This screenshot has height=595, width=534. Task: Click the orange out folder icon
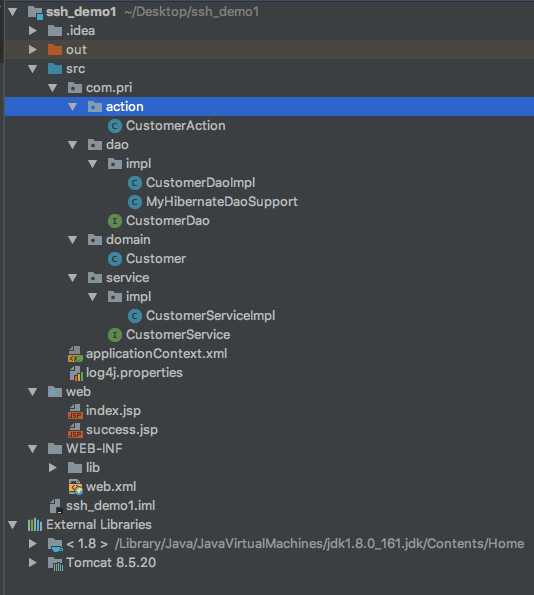point(55,50)
